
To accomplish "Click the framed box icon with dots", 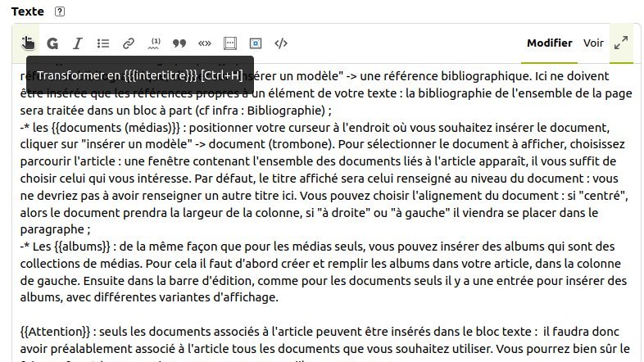I will point(230,43).
